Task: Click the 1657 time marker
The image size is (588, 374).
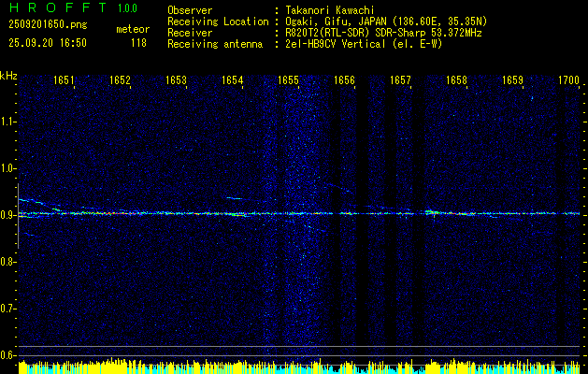Action: (x=400, y=79)
